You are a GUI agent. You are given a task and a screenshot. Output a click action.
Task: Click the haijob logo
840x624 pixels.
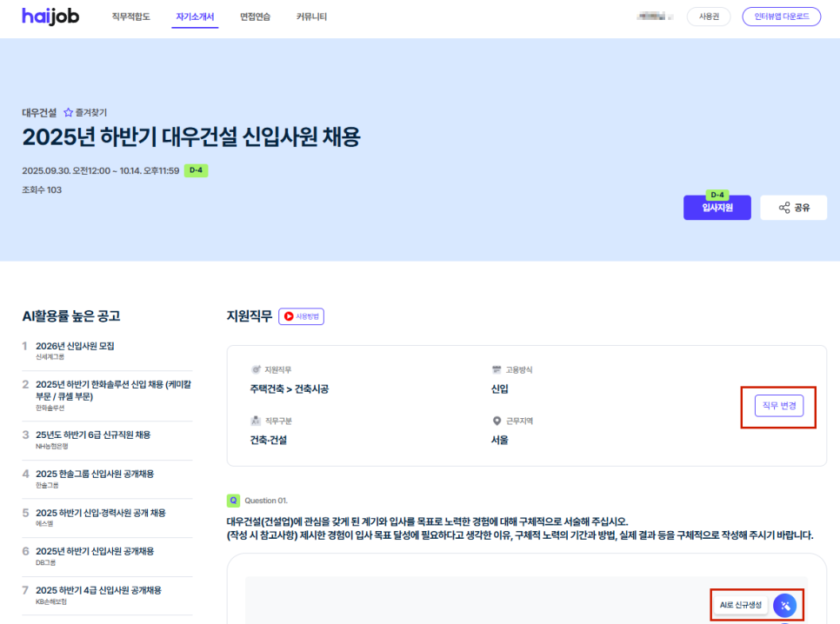50,17
